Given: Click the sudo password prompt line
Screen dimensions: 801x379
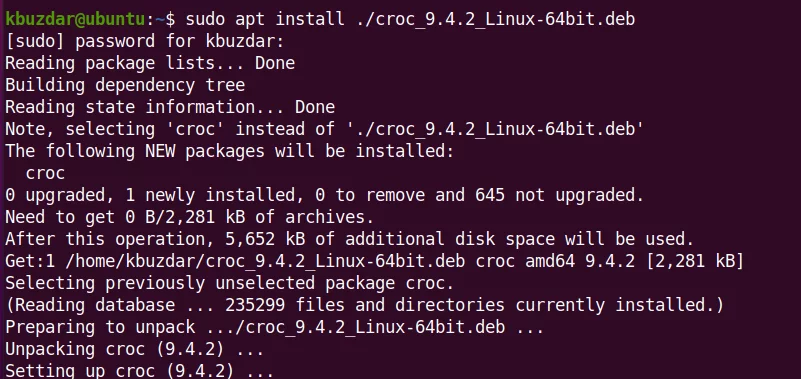Looking at the screenshot, I should [x=145, y=41].
